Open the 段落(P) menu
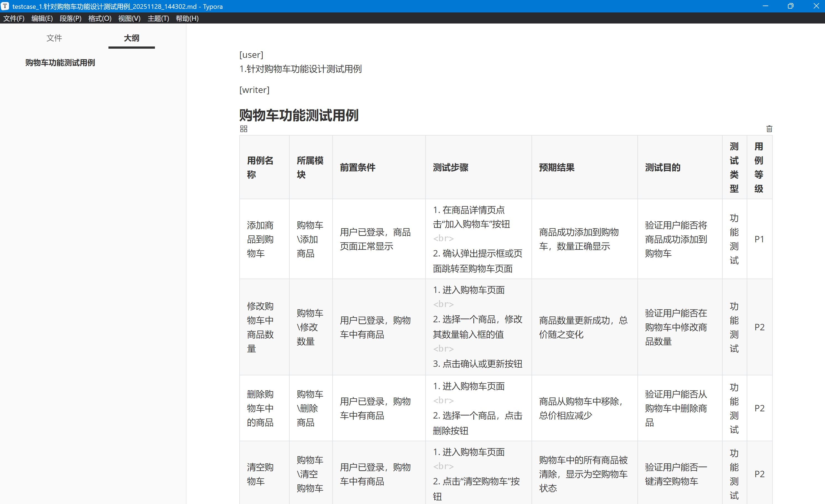 click(70, 19)
